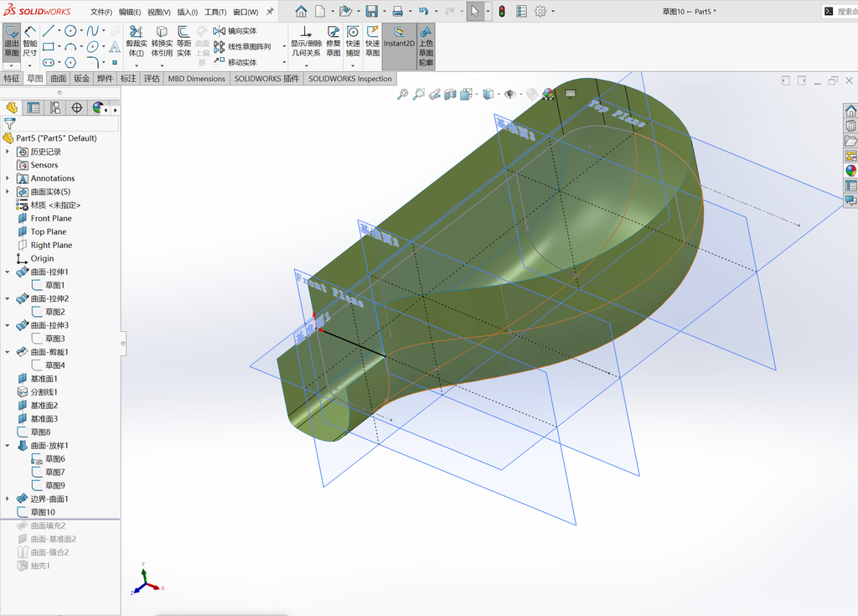The width and height of the screenshot is (858, 616).
Task: Click Quick Snaps (快速捕捉) tool
Action: point(353,42)
